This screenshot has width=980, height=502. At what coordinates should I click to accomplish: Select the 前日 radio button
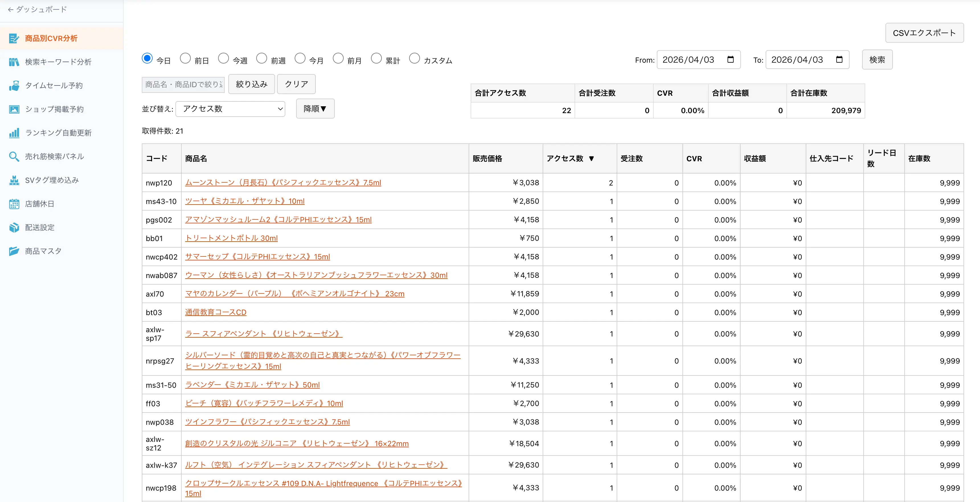click(185, 58)
